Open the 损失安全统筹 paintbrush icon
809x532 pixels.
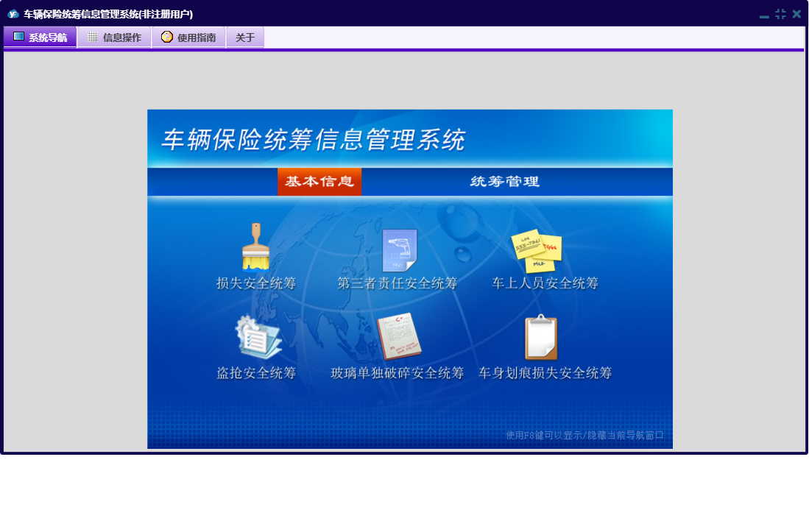tap(255, 247)
